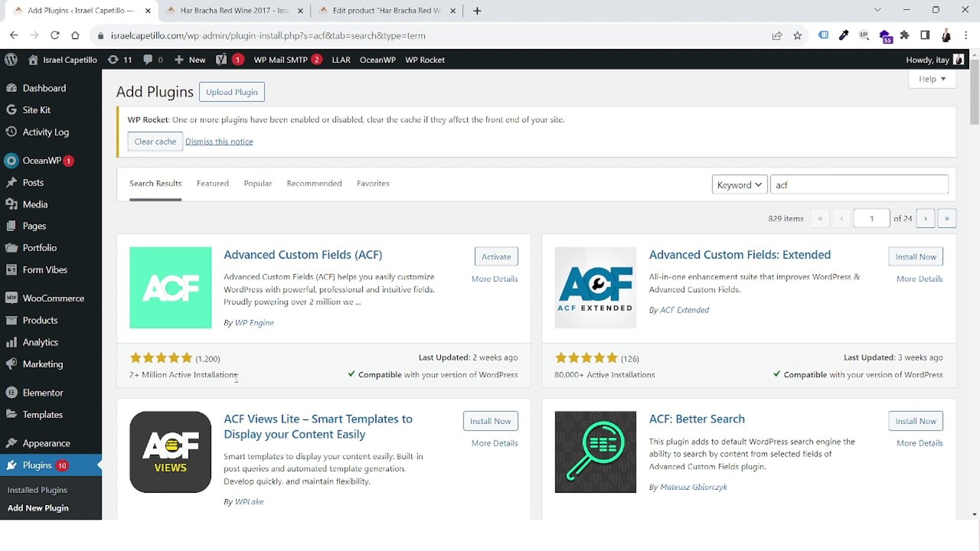Open LLAR admin bar item

tap(341, 60)
